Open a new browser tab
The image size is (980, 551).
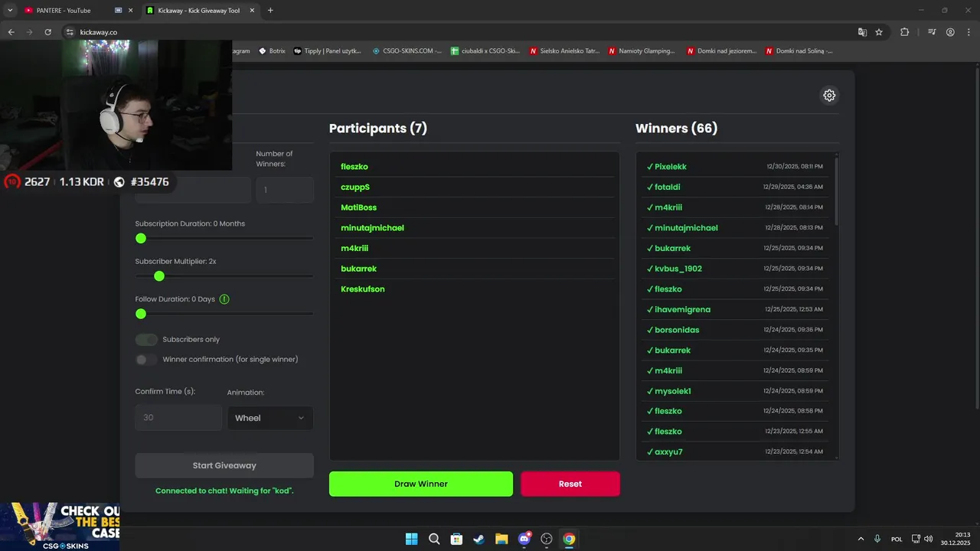[270, 10]
